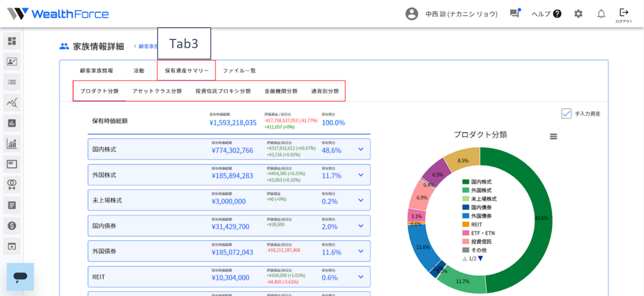Switch to the アセットクラス分類 sub-tab

click(x=157, y=91)
